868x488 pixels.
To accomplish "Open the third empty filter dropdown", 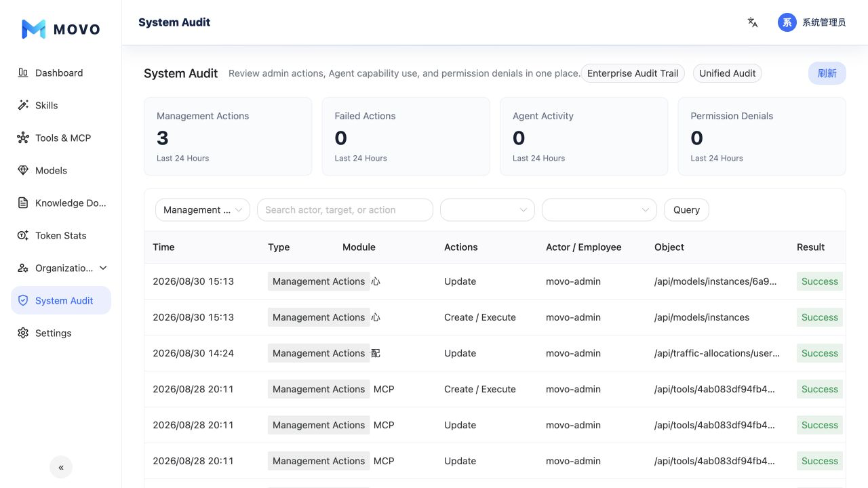I will coord(488,210).
